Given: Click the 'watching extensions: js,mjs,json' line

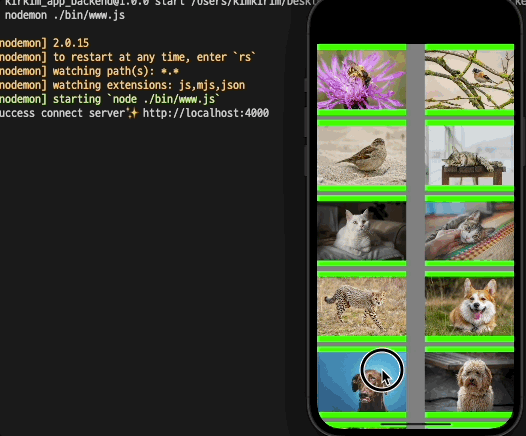Looking at the screenshot, I should pyautogui.click(x=122, y=85).
